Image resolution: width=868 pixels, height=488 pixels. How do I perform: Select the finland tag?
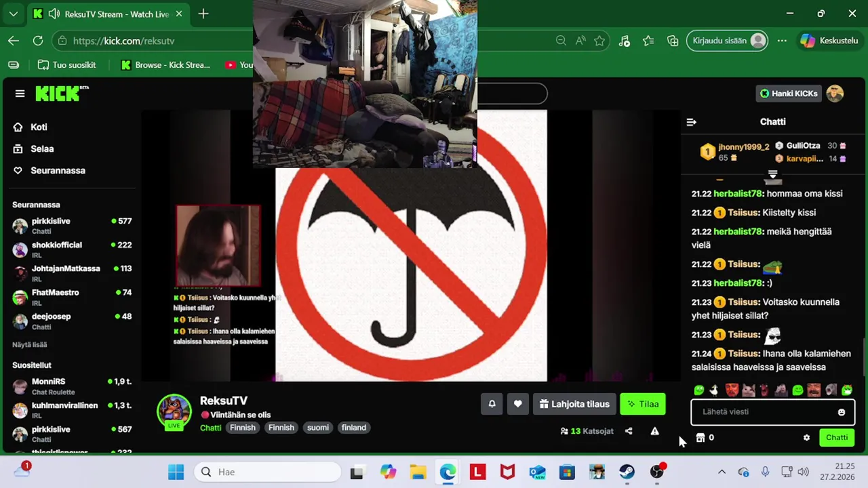(x=353, y=428)
